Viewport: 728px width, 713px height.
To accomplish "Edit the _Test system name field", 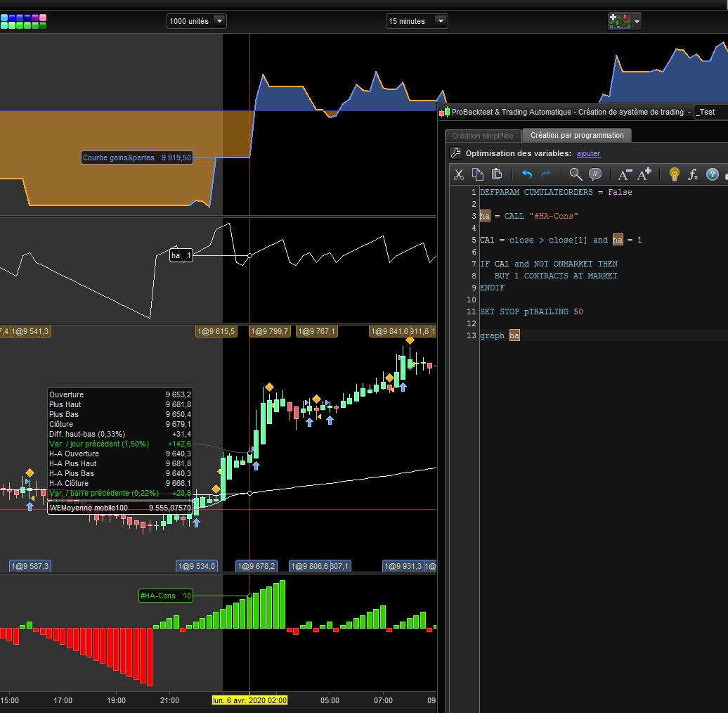I will (710, 112).
